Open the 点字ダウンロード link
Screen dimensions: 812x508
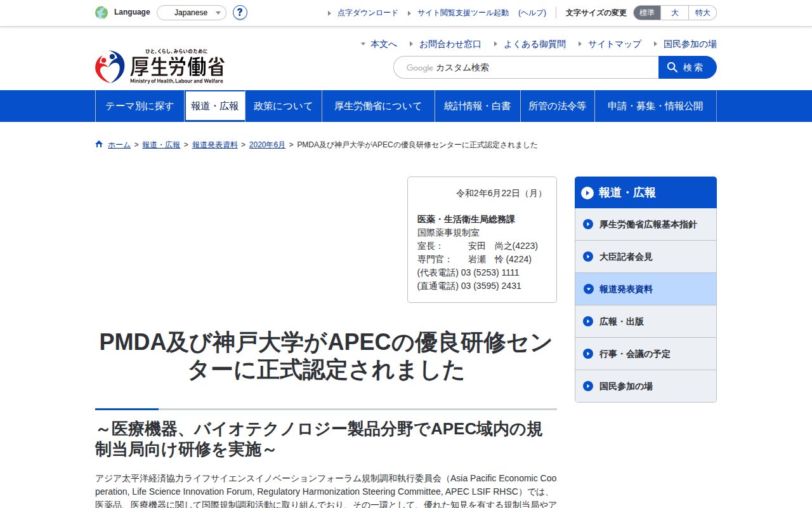(x=368, y=13)
